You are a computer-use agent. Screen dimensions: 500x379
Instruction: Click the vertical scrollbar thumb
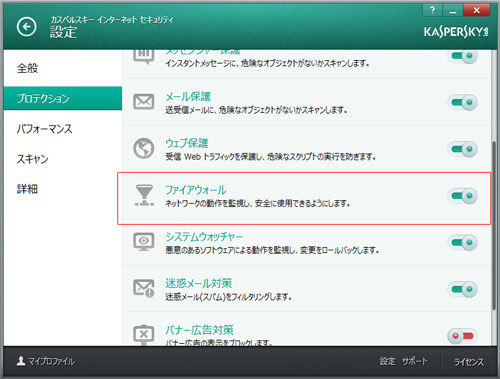tap(494, 225)
